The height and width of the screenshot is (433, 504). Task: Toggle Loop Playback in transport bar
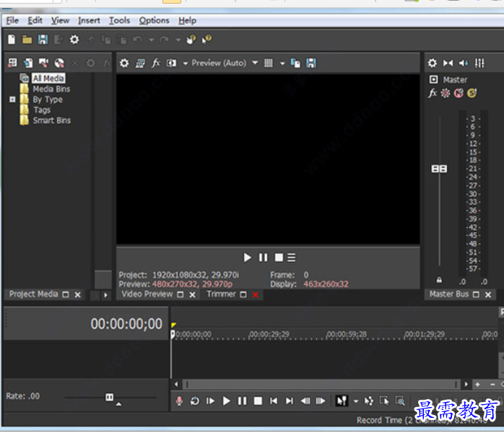pyautogui.click(x=195, y=401)
